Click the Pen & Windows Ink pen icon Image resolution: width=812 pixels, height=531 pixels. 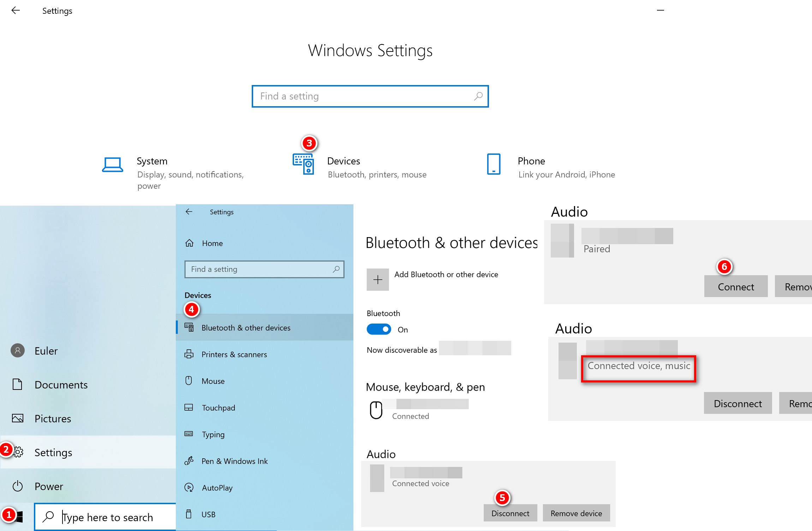click(189, 461)
